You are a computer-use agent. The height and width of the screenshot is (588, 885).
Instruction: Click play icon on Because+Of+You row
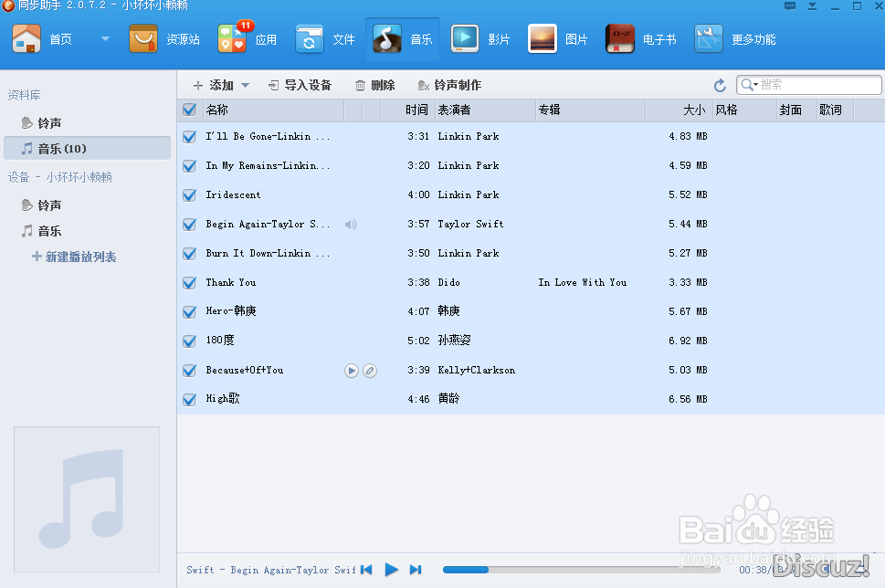(x=352, y=371)
